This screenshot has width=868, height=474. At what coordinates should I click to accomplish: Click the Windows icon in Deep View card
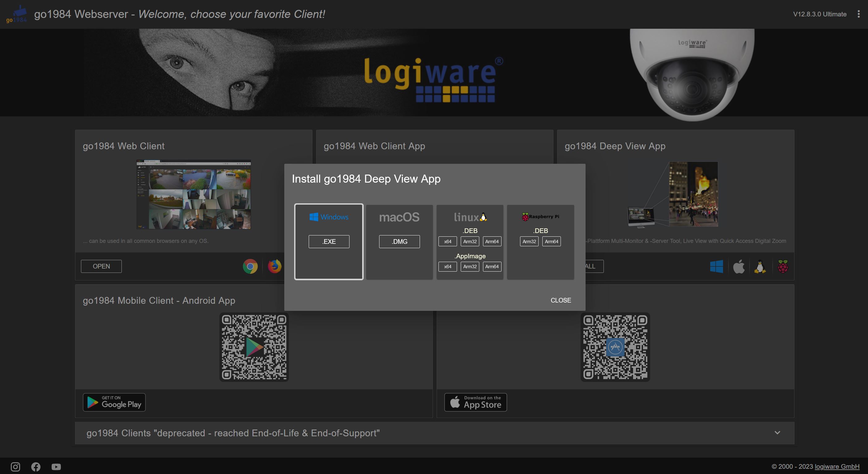click(716, 266)
